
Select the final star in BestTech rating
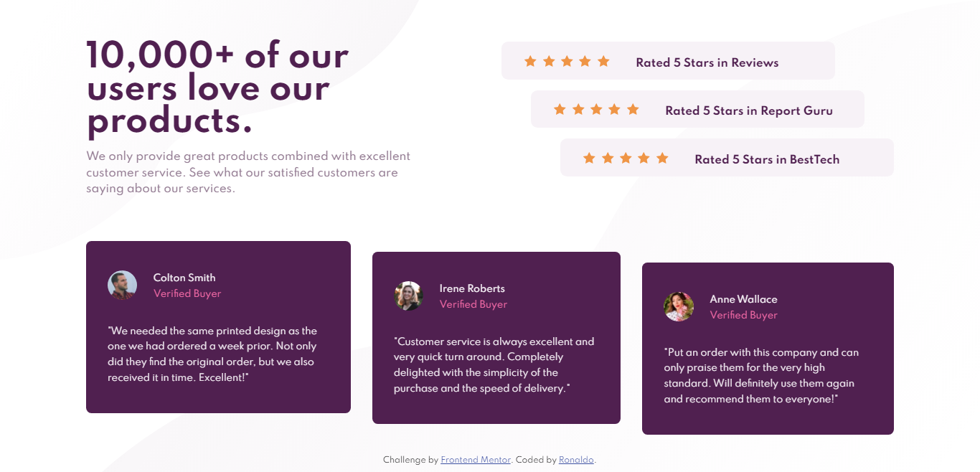tap(661, 158)
